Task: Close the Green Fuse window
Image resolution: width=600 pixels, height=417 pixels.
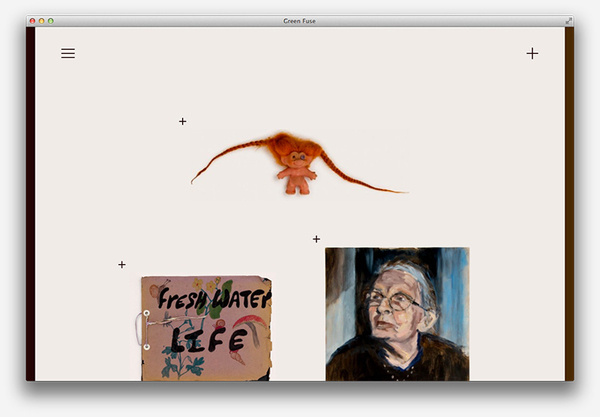Action: (33, 21)
